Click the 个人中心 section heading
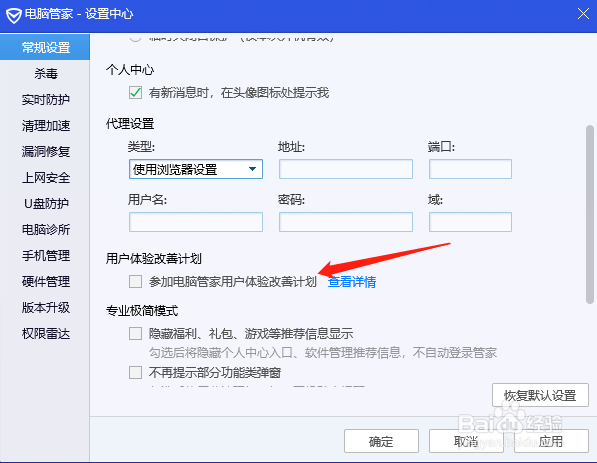597x463 pixels. (130, 70)
